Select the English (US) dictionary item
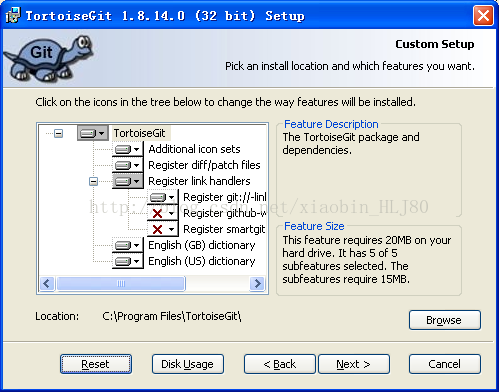This screenshot has width=499, height=392. (202, 261)
